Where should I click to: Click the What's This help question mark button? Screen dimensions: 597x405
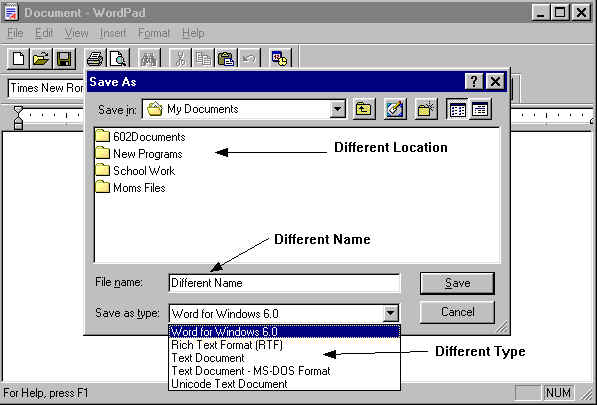pos(474,81)
